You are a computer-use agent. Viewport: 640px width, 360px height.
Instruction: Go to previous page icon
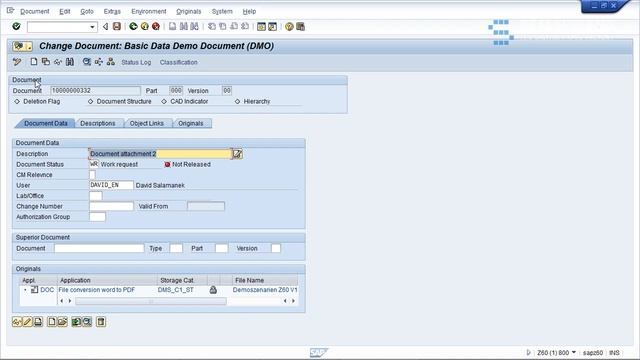[223, 27]
